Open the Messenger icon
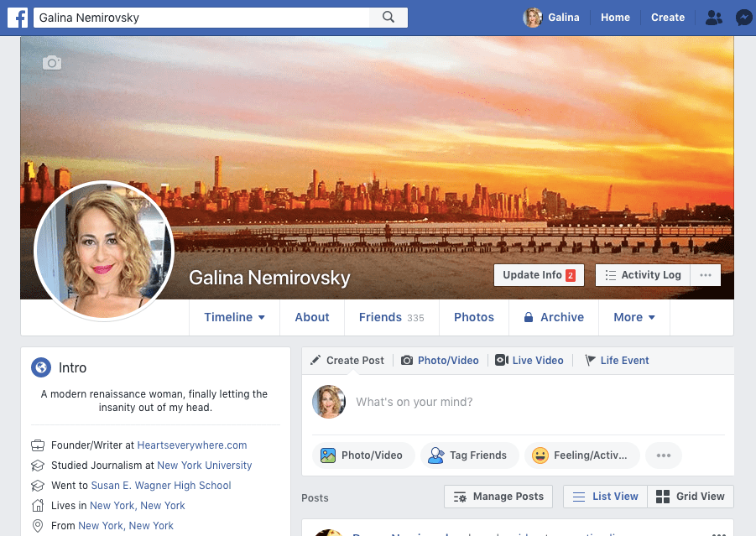 [x=743, y=18]
